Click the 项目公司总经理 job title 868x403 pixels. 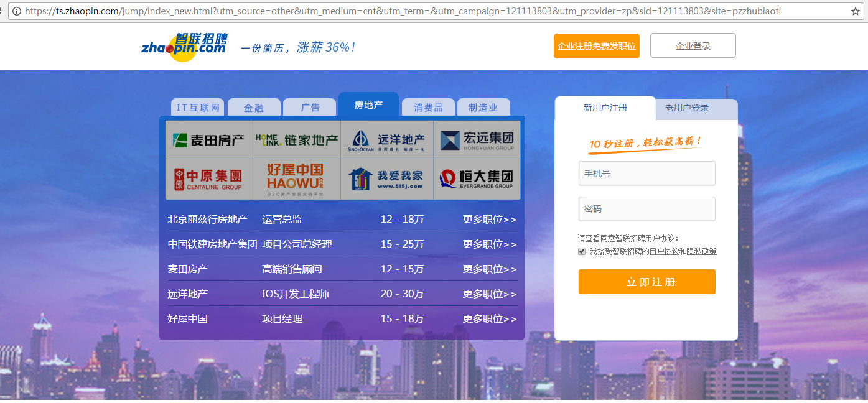(297, 244)
